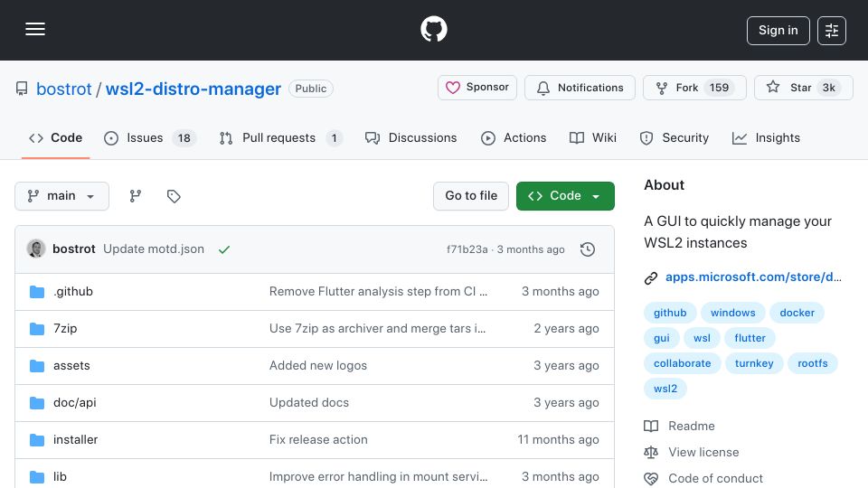Open bostrot's avatar in commit row
Screen dimensions: 868x488
(x=36, y=249)
